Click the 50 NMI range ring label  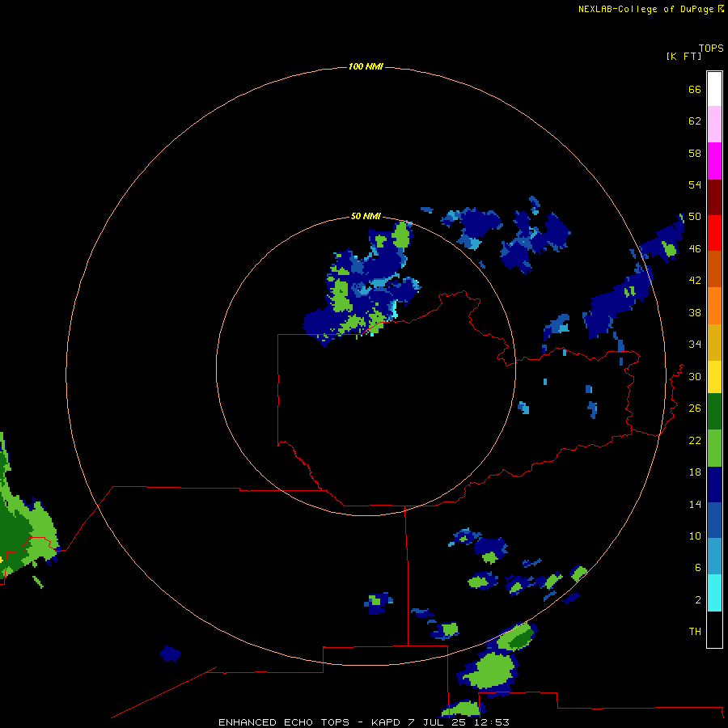366,216
